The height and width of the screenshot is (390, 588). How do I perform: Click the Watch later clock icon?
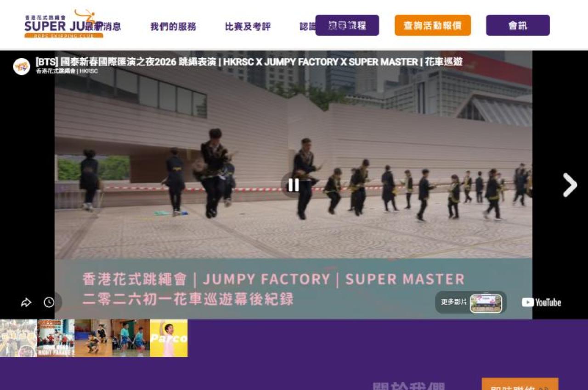click(49, 302)
